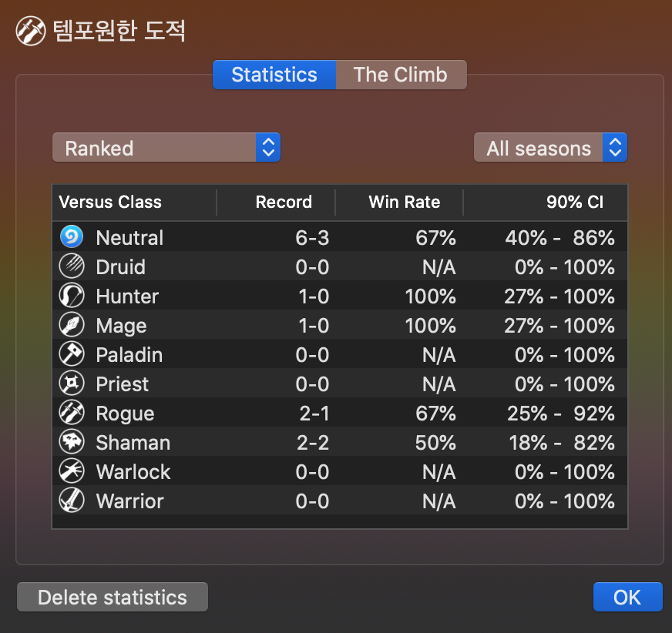Click the Delete statistics button
Viewport: 672px width, 633px height.
[x=113, y=597]
